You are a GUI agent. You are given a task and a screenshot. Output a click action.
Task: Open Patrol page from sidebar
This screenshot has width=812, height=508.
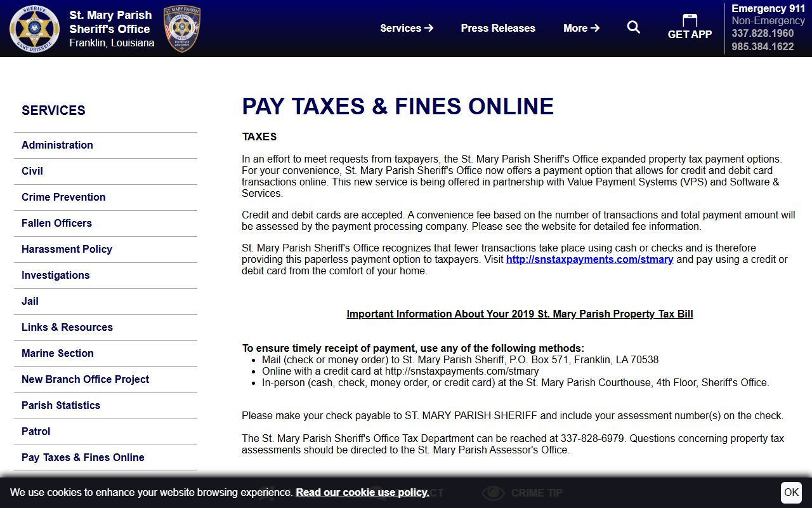[105, 431]
